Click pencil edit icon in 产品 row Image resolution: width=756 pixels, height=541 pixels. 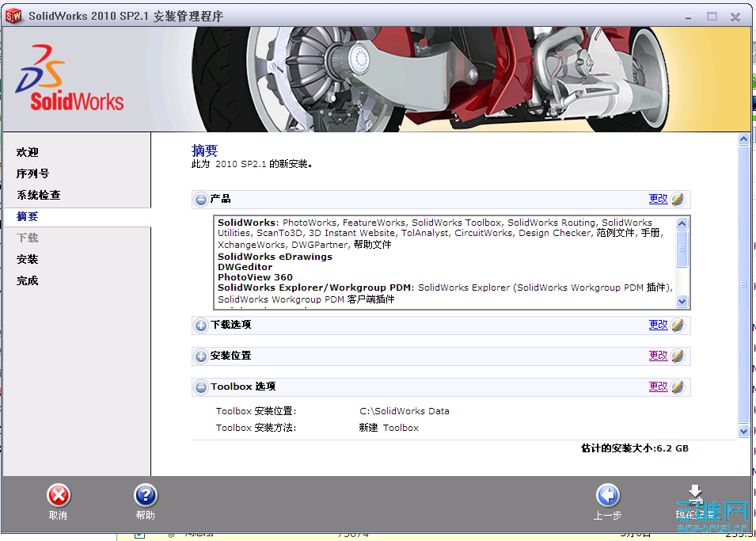(678, 199)
